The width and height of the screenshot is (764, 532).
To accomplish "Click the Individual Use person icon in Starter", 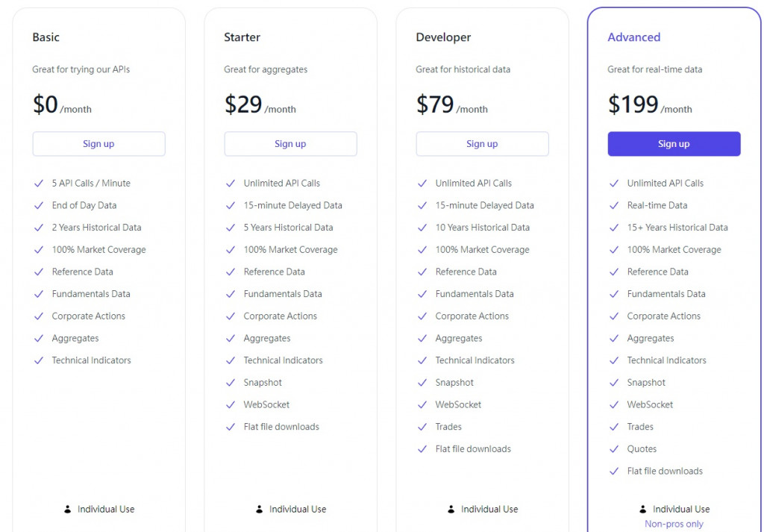I will [x=260, y=509].
